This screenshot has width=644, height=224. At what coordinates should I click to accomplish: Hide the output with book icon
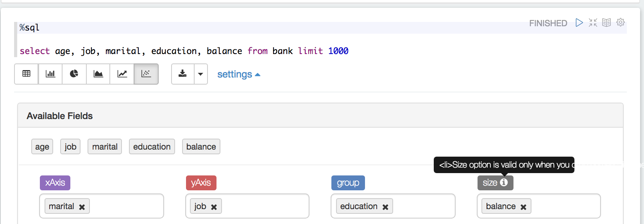click(x=606, y=23)
